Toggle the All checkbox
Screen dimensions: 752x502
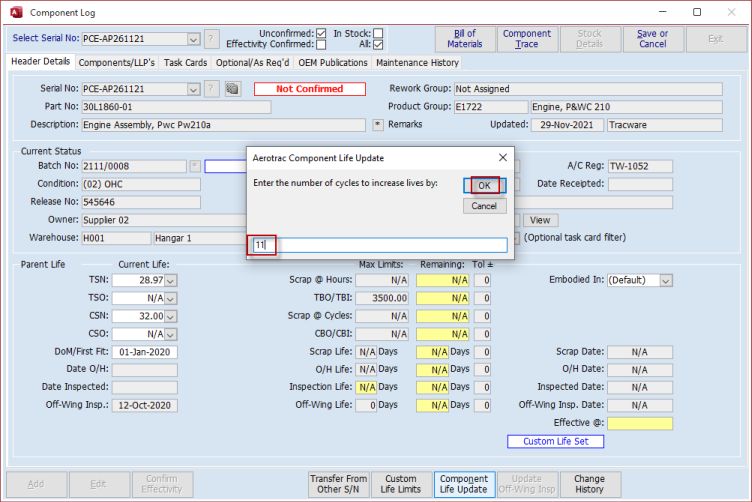378,44
